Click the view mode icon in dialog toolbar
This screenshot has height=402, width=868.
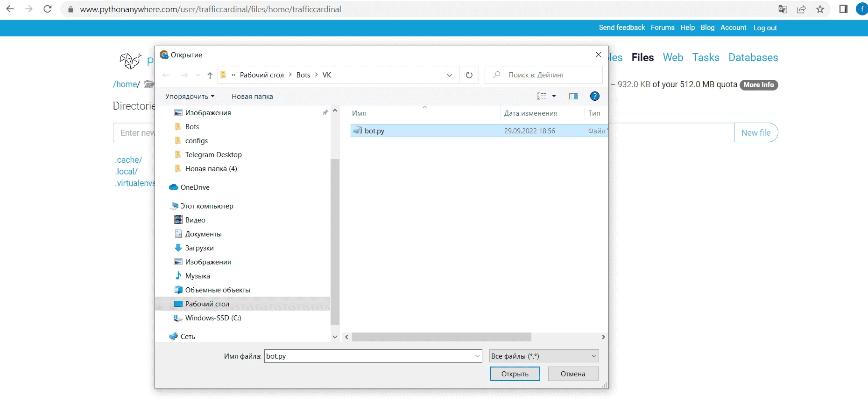(x=542, y=96)
